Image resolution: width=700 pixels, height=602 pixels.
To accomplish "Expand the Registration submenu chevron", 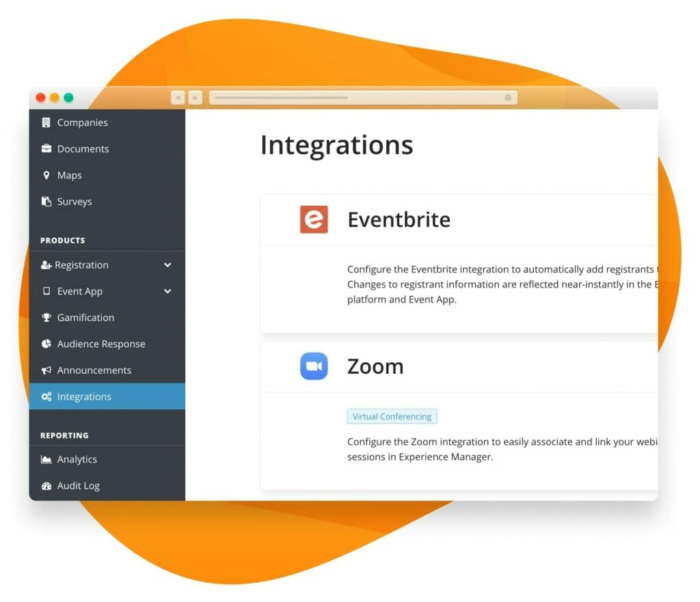I will tap(167, 264).
